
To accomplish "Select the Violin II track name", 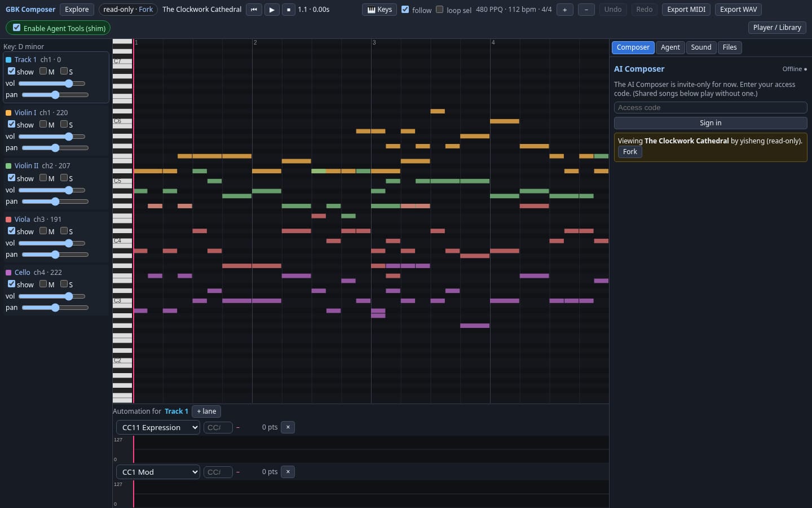I will click(27, 166).
